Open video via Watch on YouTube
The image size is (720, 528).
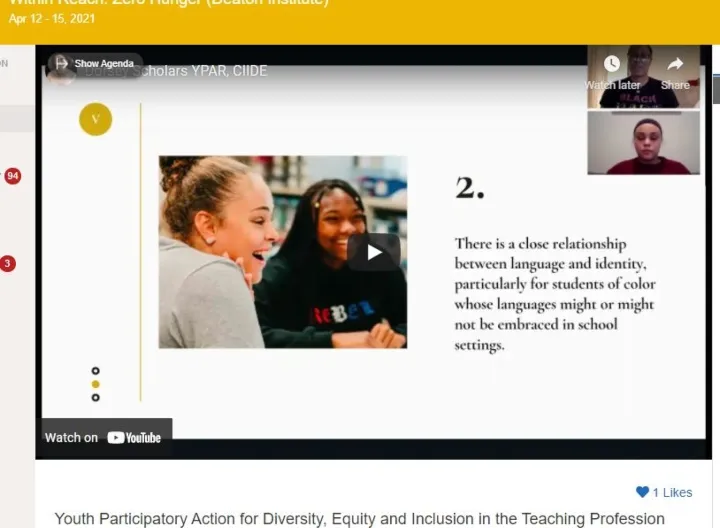coord(103,437)
